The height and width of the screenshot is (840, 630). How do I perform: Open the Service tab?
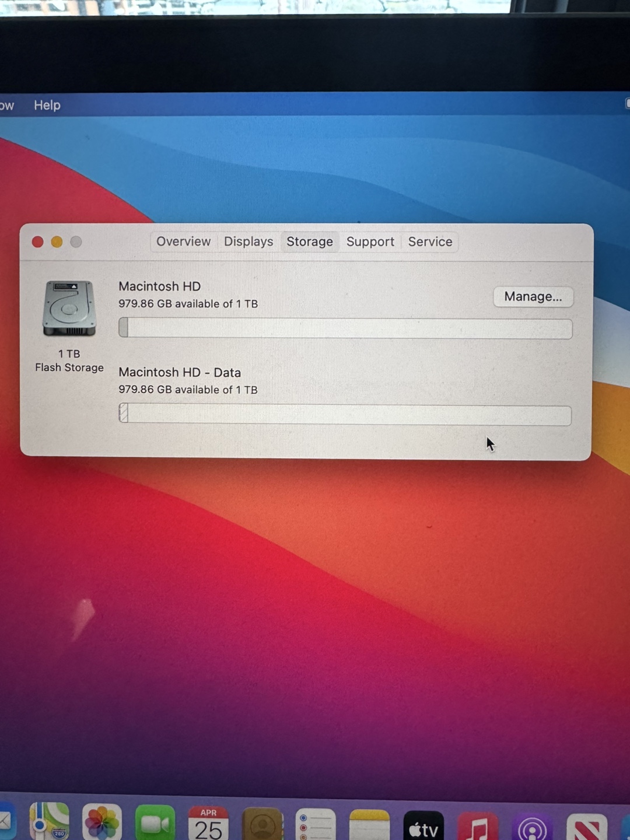coord(430,242)
